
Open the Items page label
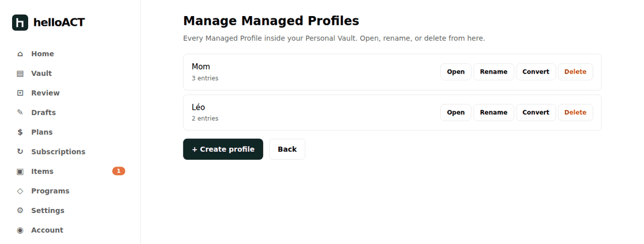coord(43,172)
